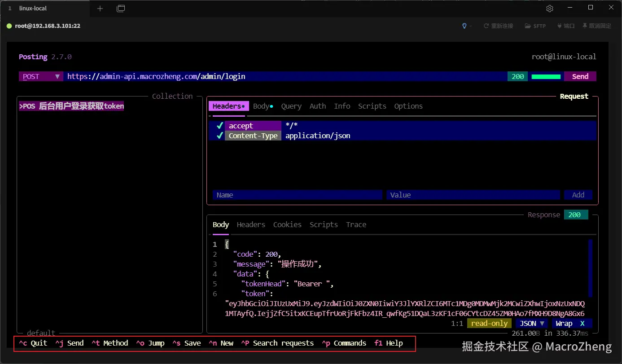Viewport: 622px width, 364px height.
Task: Click the response body vertical scrollbar
Action: point(590,268)
